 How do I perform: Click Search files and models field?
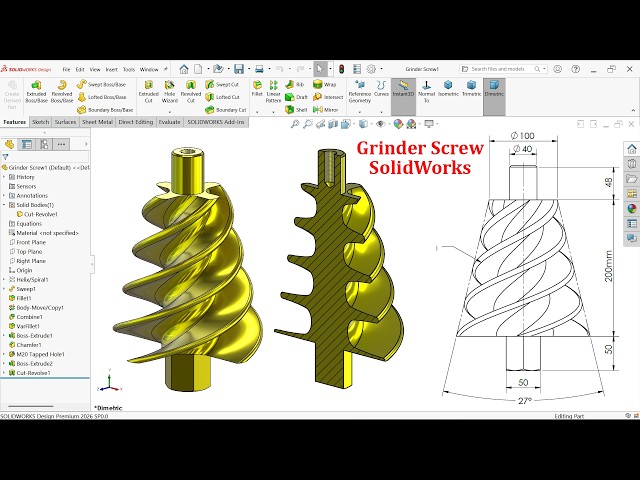503,69
